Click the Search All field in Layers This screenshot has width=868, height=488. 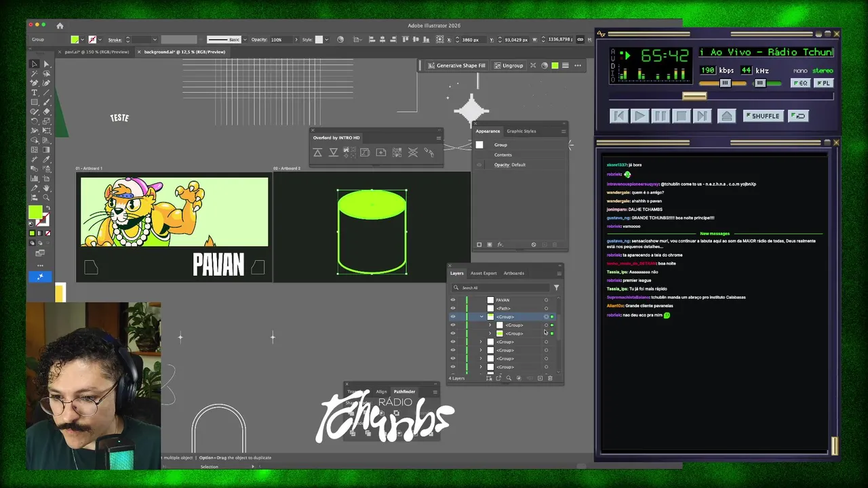(502, 287)
